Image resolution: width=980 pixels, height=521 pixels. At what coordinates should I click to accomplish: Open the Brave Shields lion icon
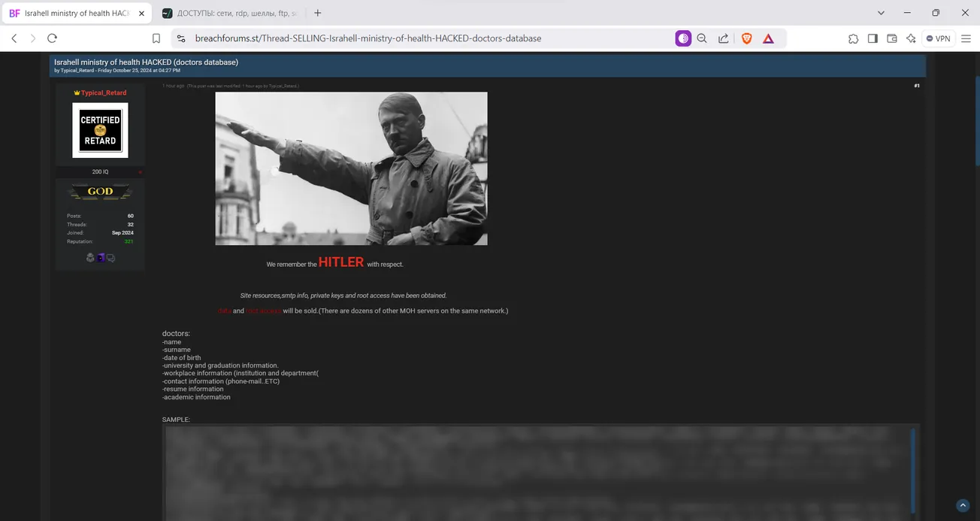point(746,38)
